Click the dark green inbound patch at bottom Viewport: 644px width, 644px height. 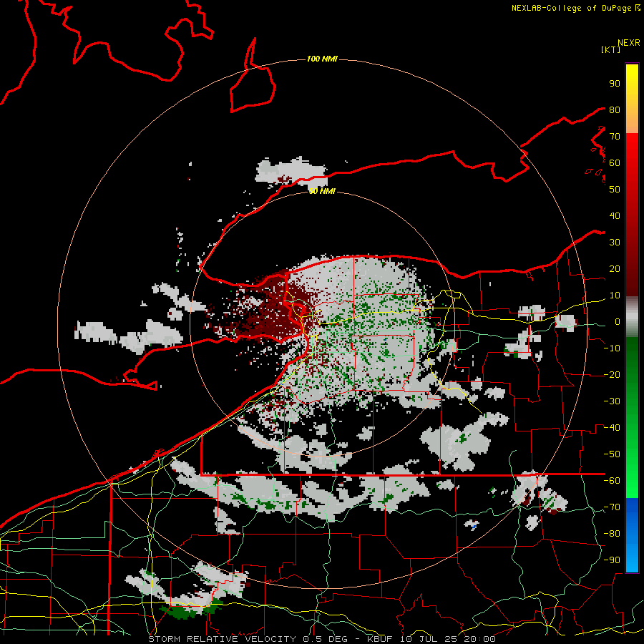coord(182,611)
